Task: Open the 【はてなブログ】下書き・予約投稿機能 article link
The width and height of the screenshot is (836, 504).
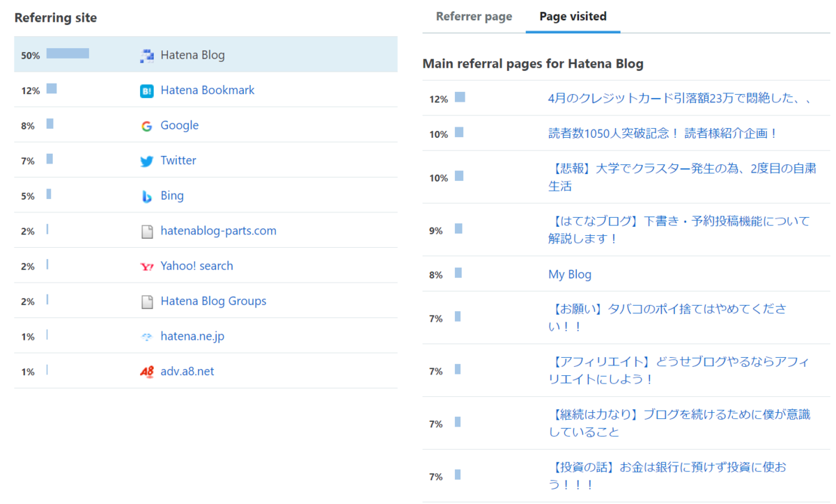Action: (x=679, y=230)
